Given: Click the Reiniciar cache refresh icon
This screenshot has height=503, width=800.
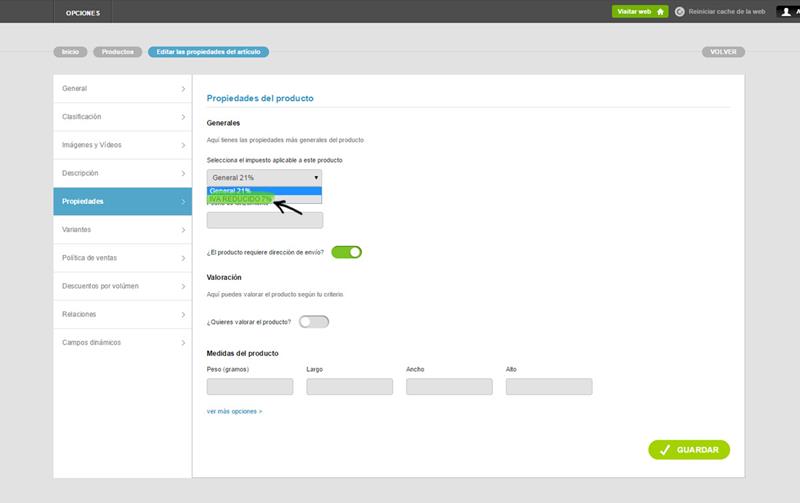Looking at the screenshot, I should [x=680, y=11].
